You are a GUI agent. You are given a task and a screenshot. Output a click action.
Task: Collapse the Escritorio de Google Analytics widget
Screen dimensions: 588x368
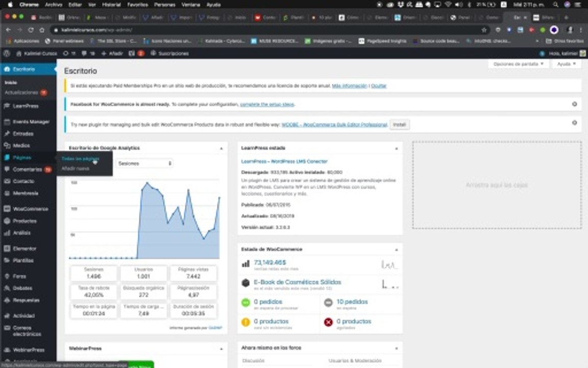pos(221,148)
